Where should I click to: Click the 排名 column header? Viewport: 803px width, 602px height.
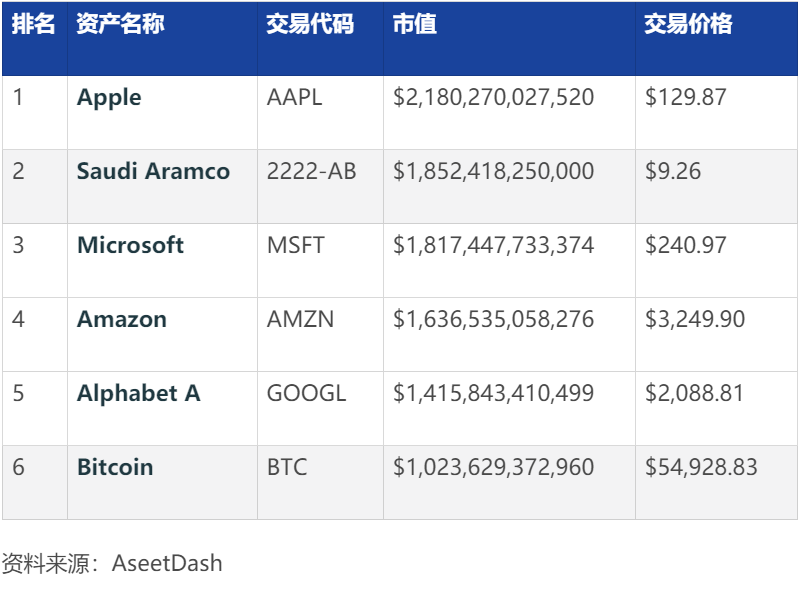pyautogui.click(x=33, y=25)
